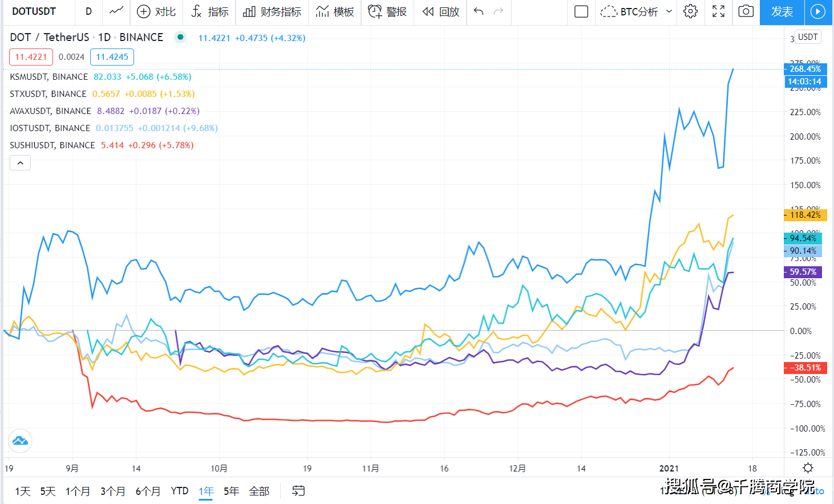Open the BTC分析 saved layout dropdown
Screen dimensions: 834x504
(x=637, y=11)
